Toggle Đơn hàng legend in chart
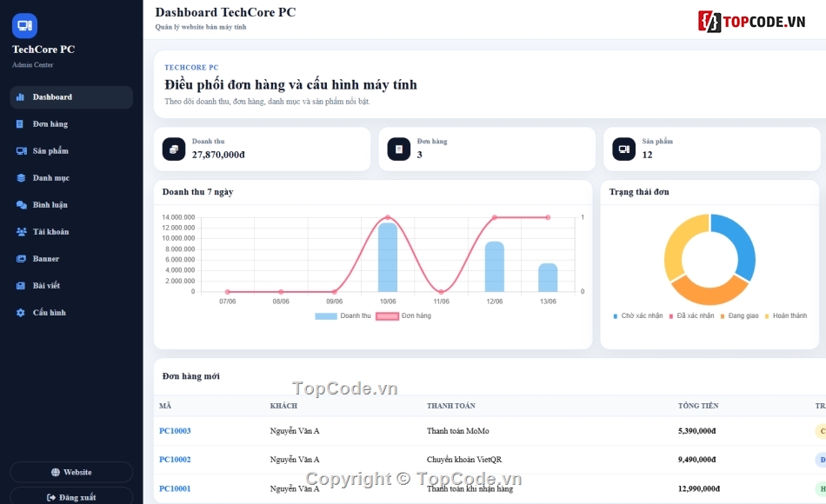 coord(403,316)
